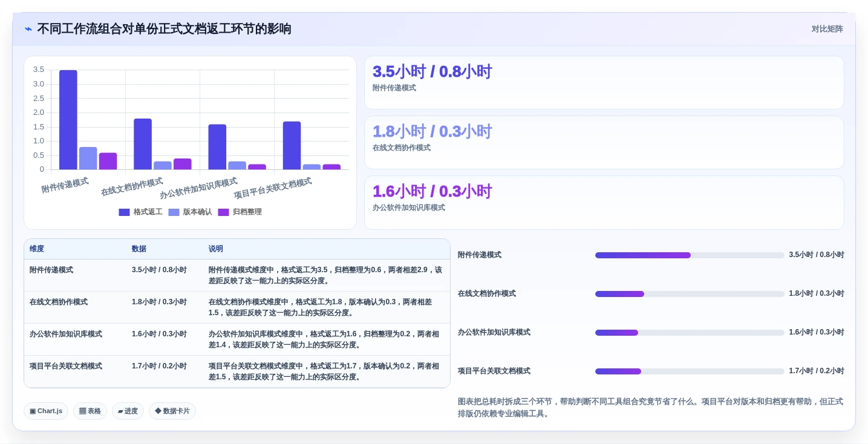Screen dimensions: 868x444
Task: Click the 进度 tag chip
Action: [128, 411]
